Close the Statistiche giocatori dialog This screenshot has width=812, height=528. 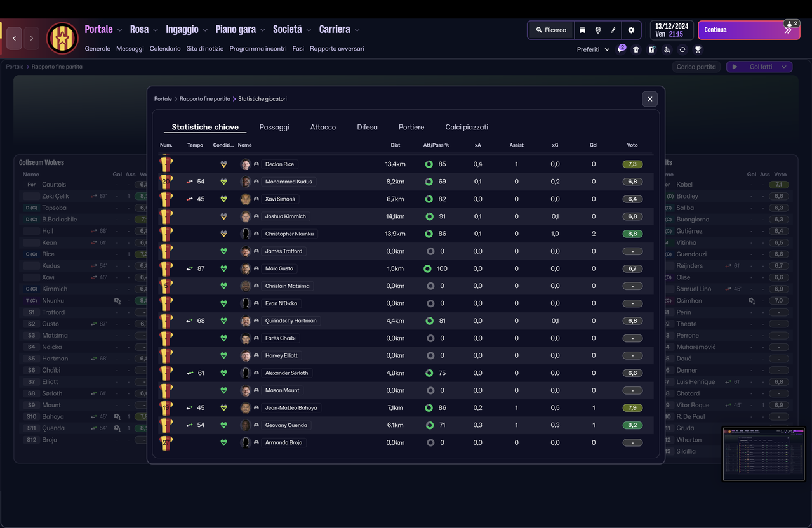(649, 99)
